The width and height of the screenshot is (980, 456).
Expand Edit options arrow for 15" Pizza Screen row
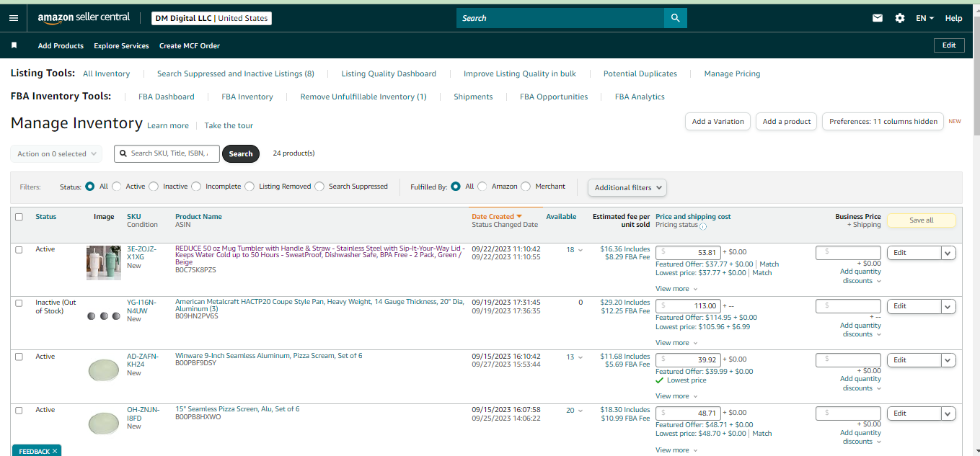[949, 413]
